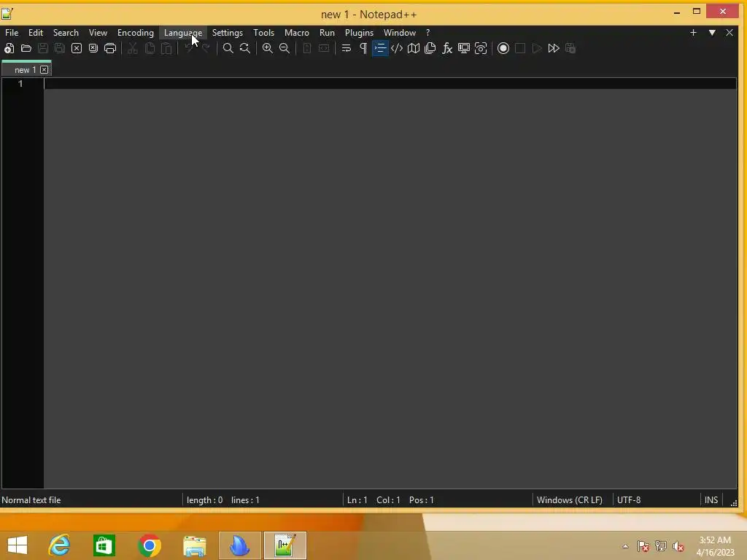This screenshot has width=747, height=560.
Task: Click inside the editor on line 1
Action: click(x=390, y=84)
